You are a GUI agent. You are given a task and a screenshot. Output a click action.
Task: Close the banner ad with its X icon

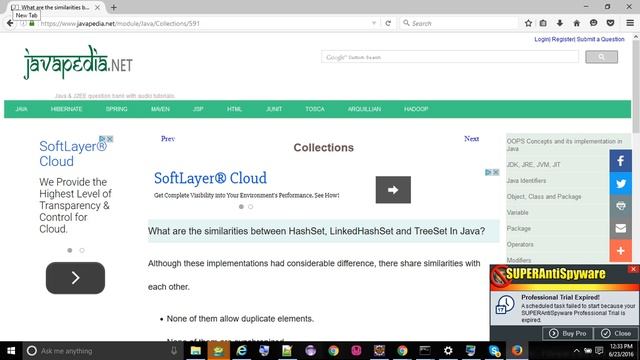click(x=496, y=172)
